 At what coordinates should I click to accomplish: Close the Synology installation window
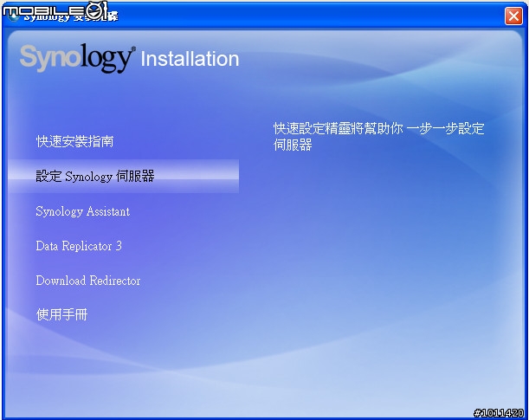coord(513,16)
